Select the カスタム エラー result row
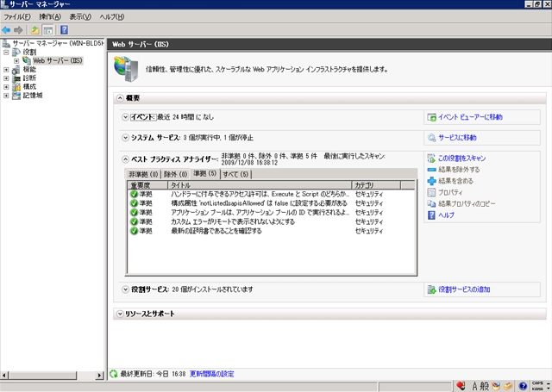The image size is (552, 392). [x=272, y=221]
